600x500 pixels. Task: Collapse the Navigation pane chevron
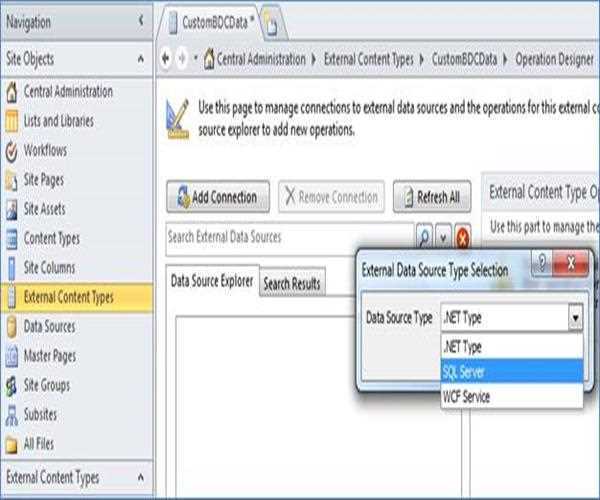[x=140, y=21]
